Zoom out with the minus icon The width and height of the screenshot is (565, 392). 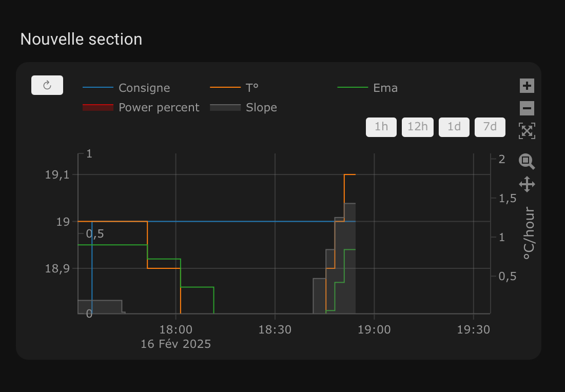pyautogui.click(x=527, y=108)
